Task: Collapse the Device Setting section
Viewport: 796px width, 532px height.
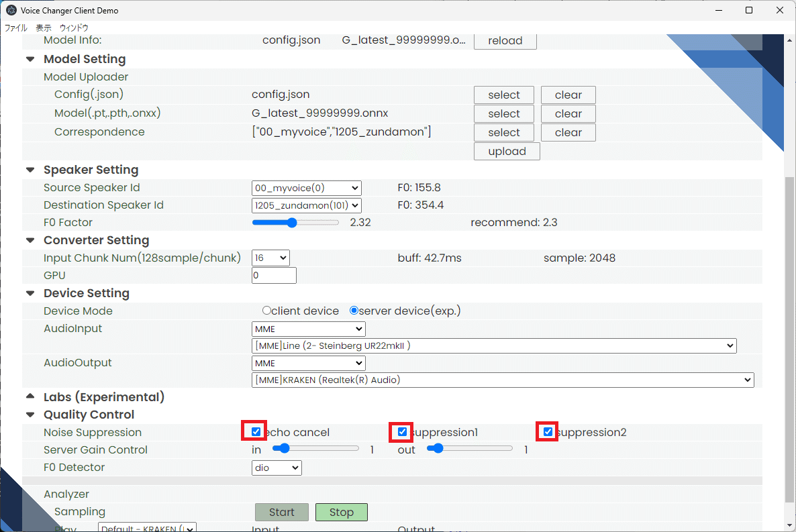Action: pyautogui.click(x=30, y=293)
